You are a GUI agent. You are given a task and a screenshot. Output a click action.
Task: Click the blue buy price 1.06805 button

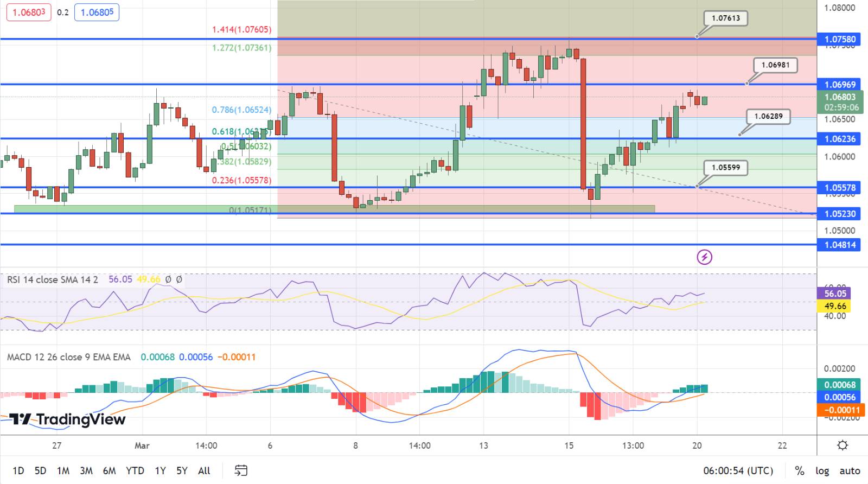pyautogui.click(x=97, y=12)
